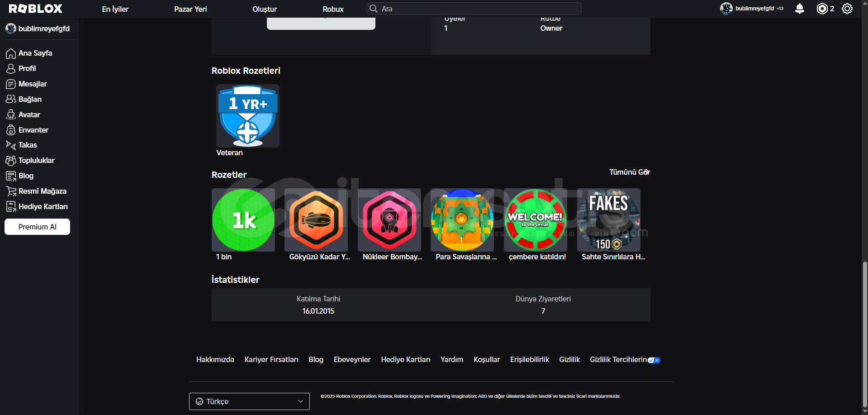This screenshot has height=415, width=868.
Task: Click the Blog icon in sidebar
Action: point(11,176)
